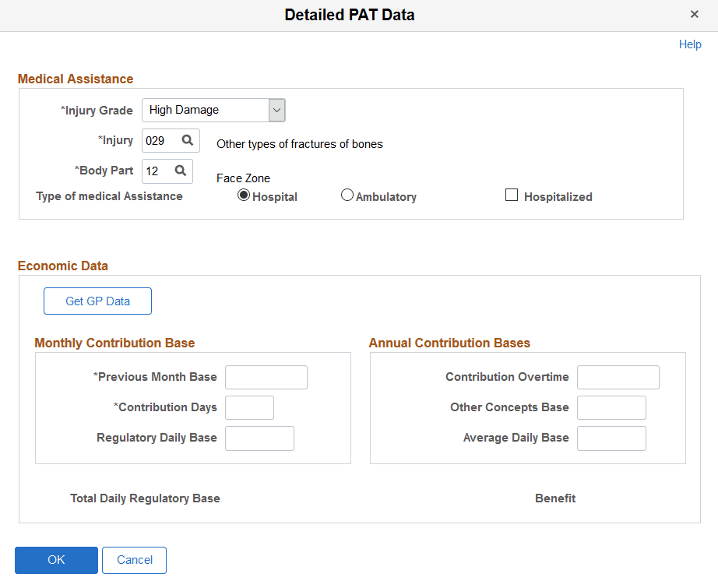Close the Detailed PAT Data dialog
The height and width of the screenshot is (588, 718).
(694, 14)
